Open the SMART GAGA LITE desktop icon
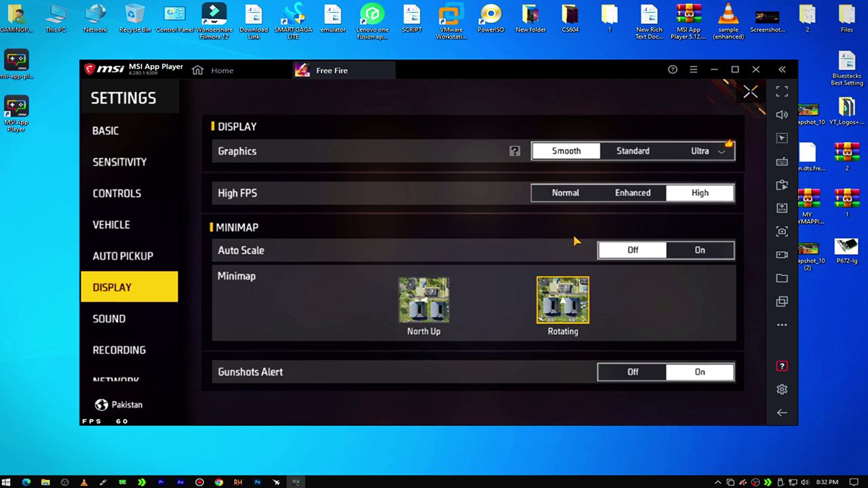Image resolution: width=868 pixels, height=488 pixels. point(293,21)
